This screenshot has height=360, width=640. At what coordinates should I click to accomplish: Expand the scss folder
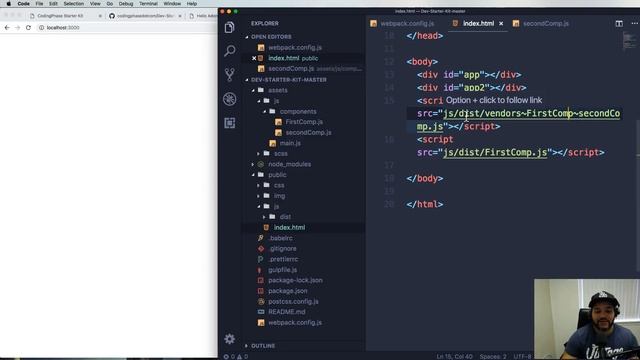click(x=280, y=153)
